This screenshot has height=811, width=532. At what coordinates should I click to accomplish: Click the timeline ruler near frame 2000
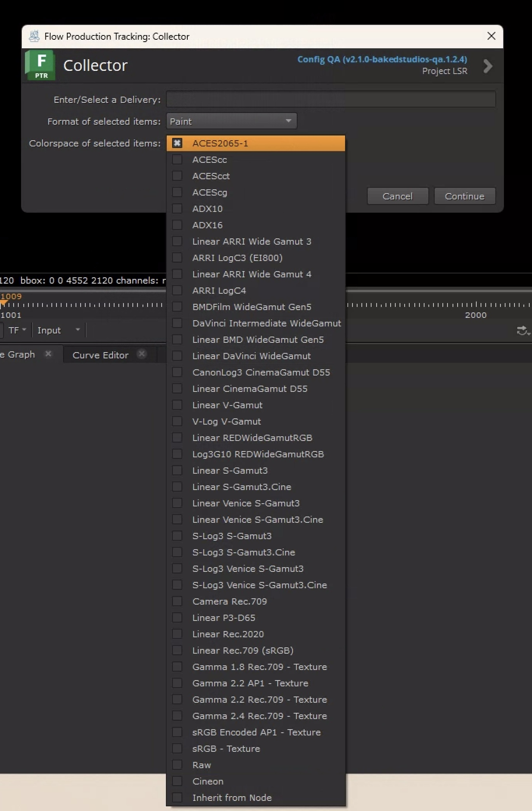tap(476, 305)
